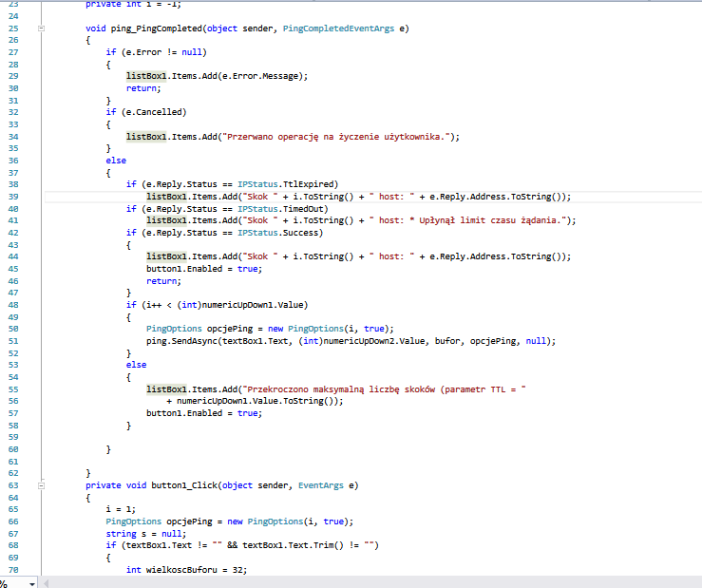Click the bufor argument in SendAsync

pos(447,341)
